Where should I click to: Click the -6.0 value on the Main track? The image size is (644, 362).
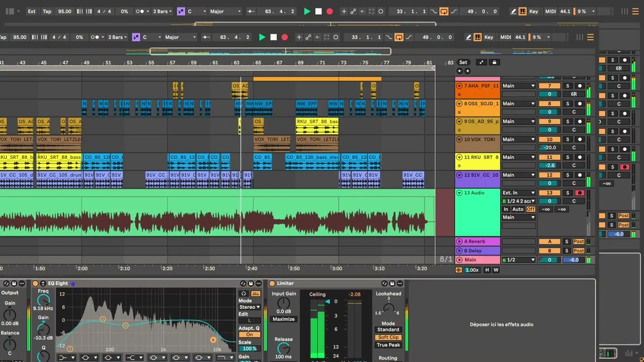(574, 260)
